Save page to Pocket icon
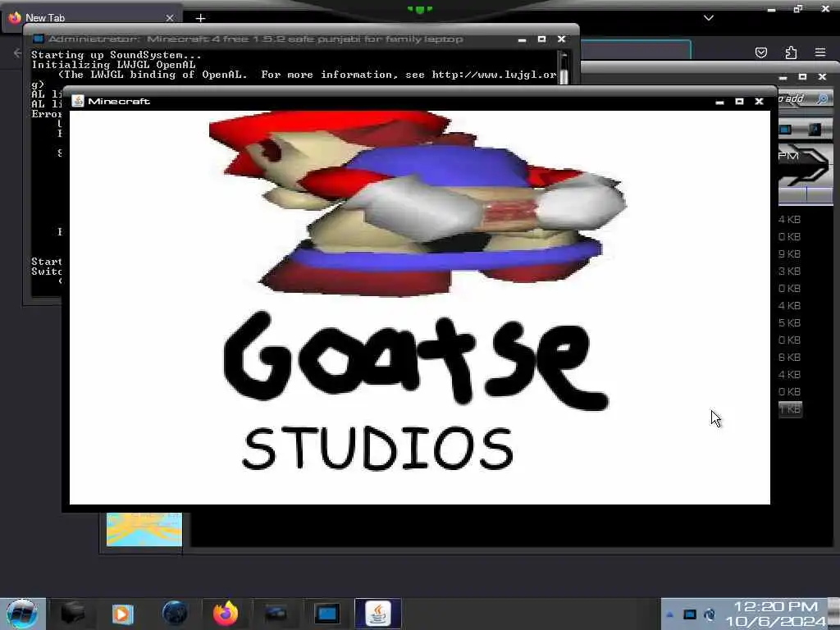 [x=760, y=52]
